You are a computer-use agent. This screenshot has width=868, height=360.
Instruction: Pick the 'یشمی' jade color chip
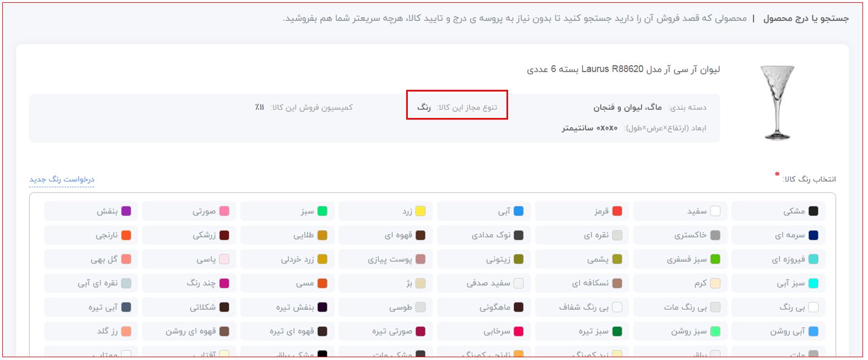tap(582, 259)
